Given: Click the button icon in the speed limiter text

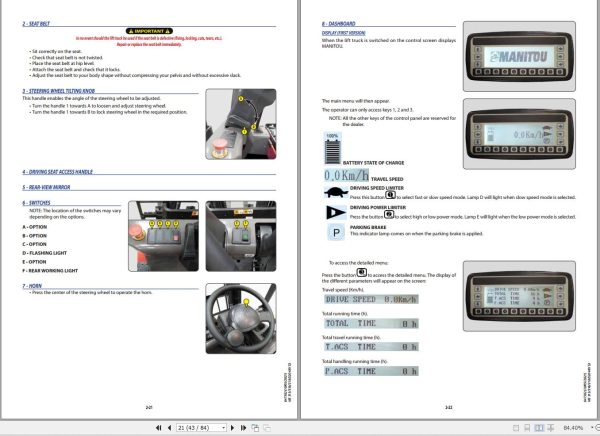Looking at the screenshot, I should [x=390, y=195].
